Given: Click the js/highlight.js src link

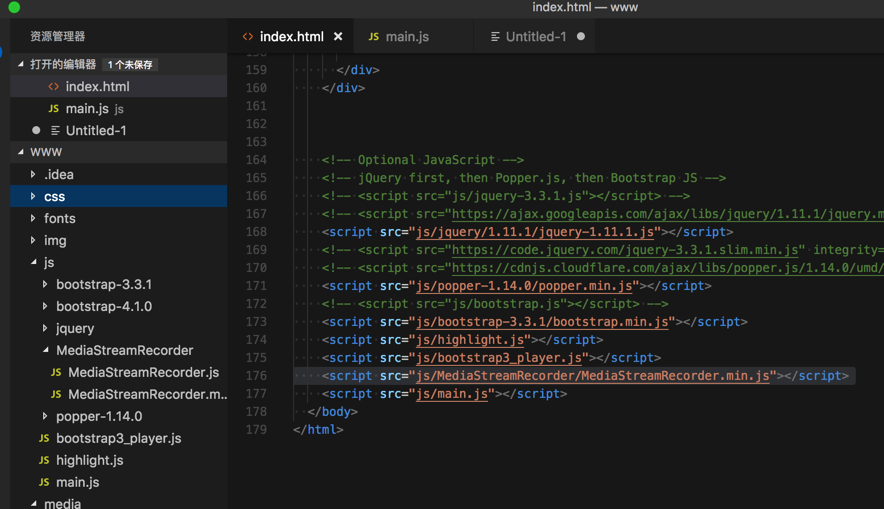Looking at the screenshot, I should [470, 340].
